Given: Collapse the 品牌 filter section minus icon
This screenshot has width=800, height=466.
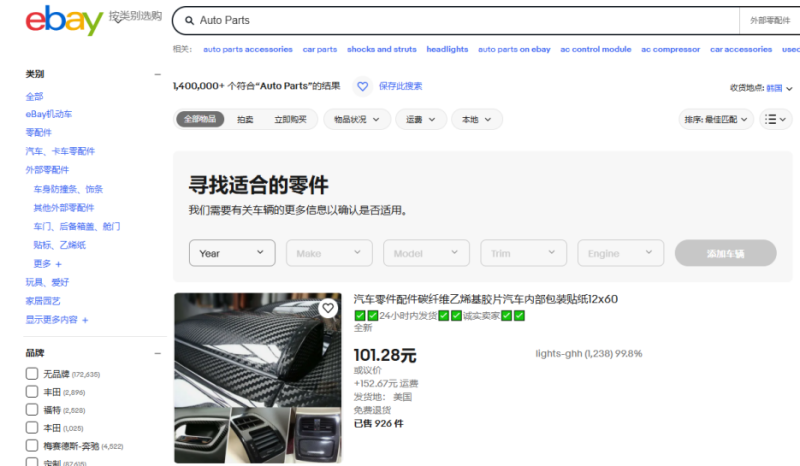Looking at the screenshot, I should [x=157, y=353].
